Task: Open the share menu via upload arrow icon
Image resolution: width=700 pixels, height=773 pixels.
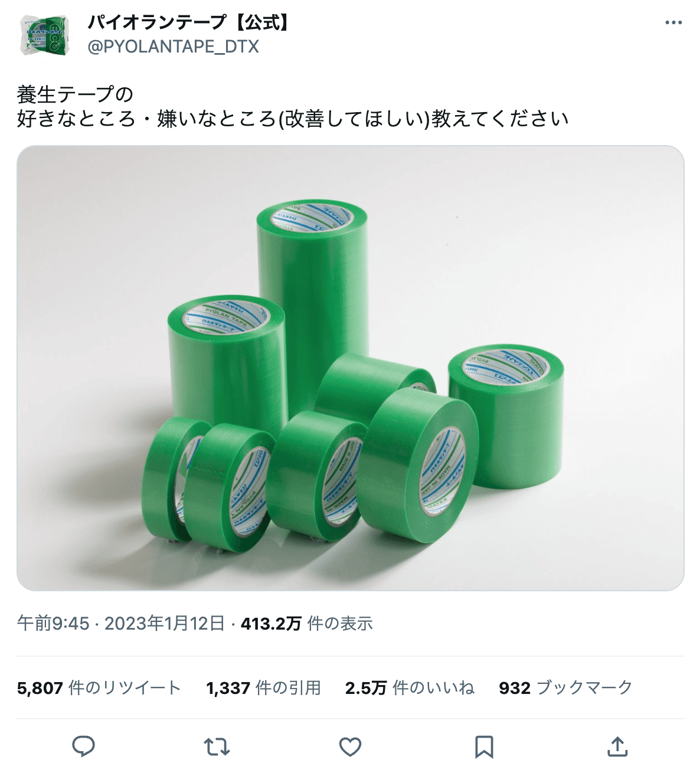Action: pyautogui.click(x=617, y=746)
